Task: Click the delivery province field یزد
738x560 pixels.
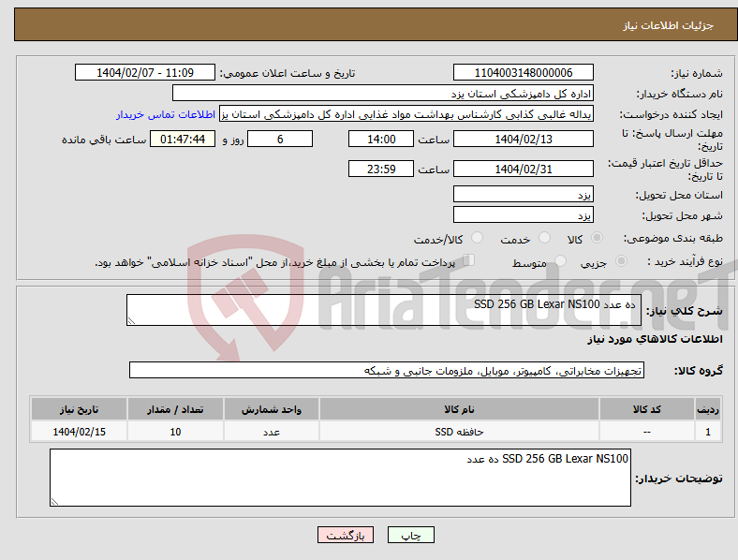Action: [523, 194]
